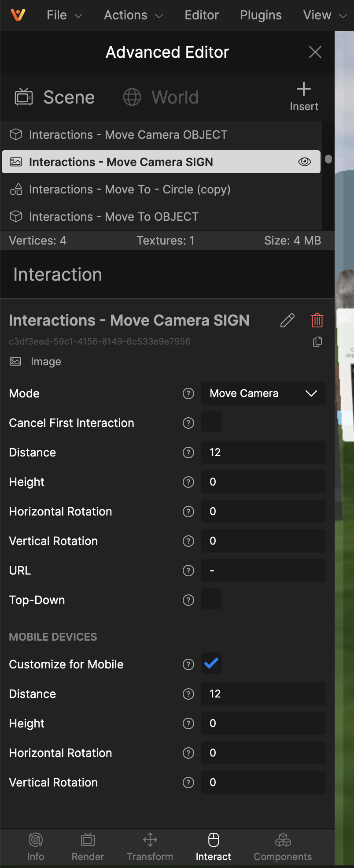Uncheck Customize for Mobile checkbox

211,664
